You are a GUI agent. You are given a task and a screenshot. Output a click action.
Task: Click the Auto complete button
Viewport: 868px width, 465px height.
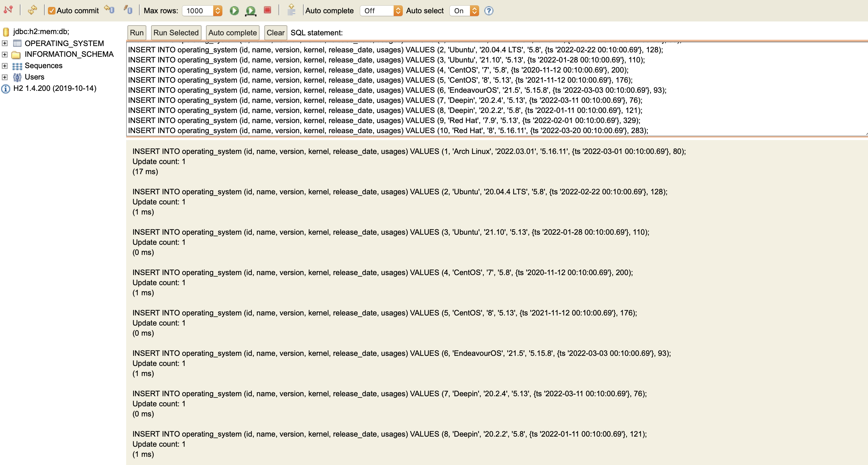[x=232, y=33]
